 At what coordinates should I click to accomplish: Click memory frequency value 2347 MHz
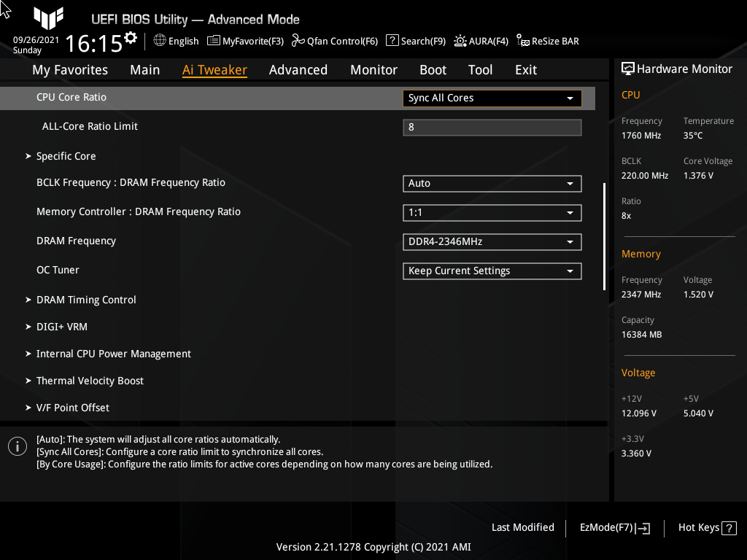pos(641,295)
